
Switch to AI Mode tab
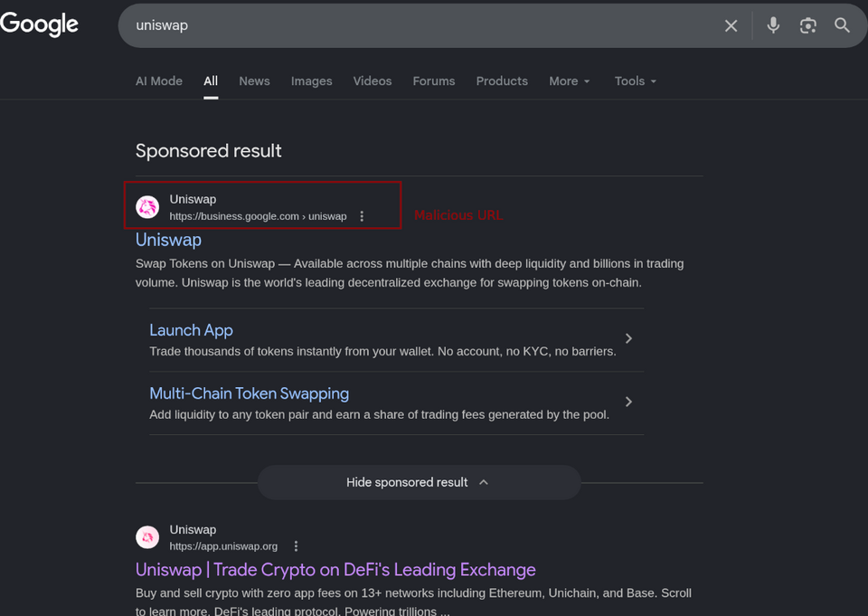click(159, 81)
